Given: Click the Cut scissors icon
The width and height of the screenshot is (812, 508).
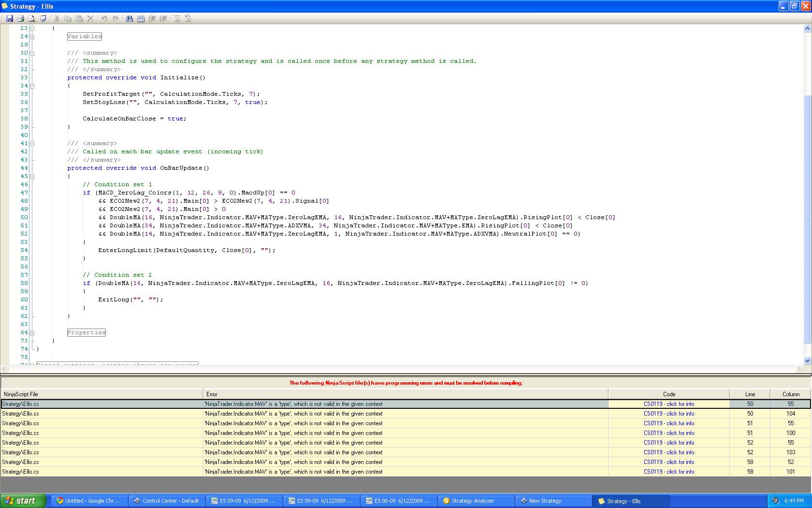Looking at the screenshot, I should coord(57,18).
